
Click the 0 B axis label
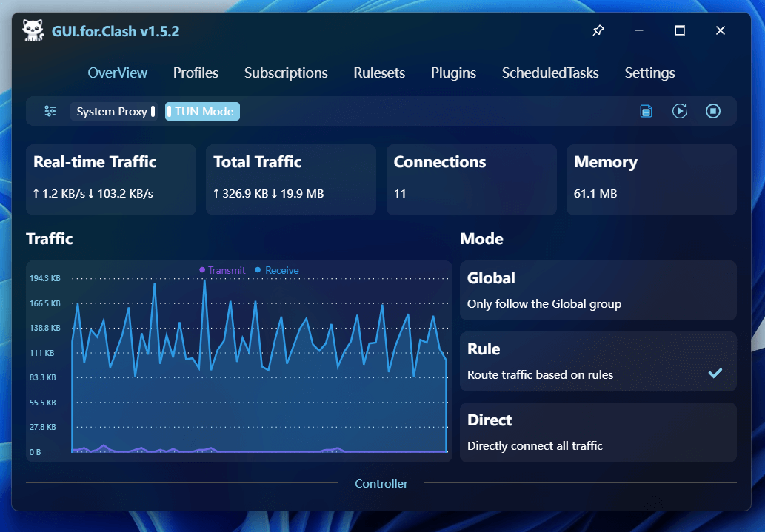(x=35, y=452)
